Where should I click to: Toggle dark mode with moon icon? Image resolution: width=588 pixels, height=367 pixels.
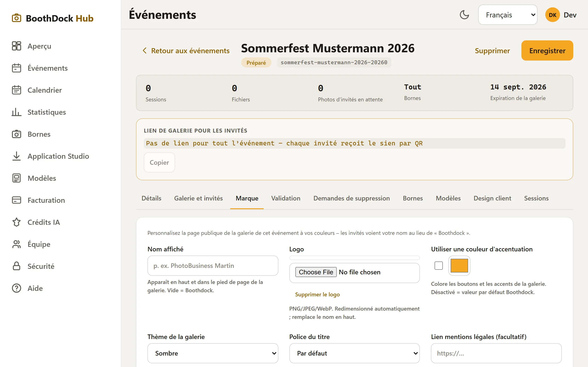pos(464,15)
